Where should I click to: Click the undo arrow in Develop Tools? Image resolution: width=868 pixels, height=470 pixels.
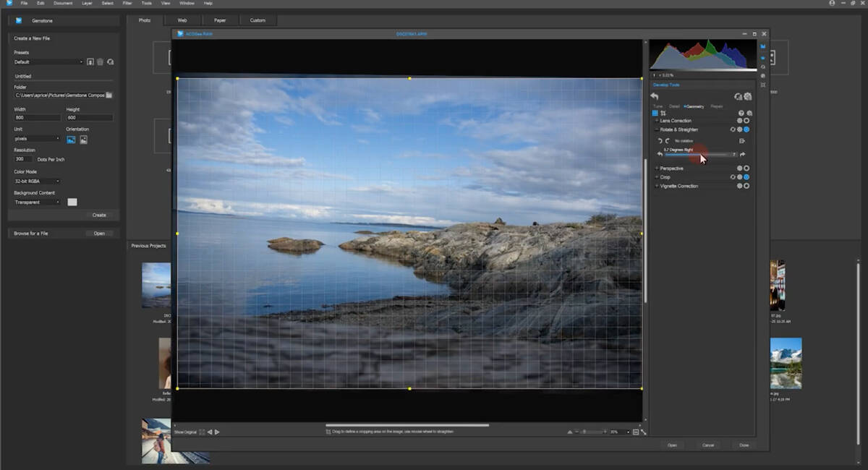tap(655, 96)
